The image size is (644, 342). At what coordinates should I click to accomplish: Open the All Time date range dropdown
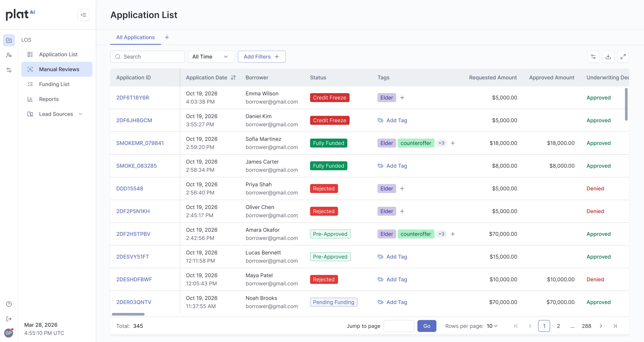(x=211, y=57)
